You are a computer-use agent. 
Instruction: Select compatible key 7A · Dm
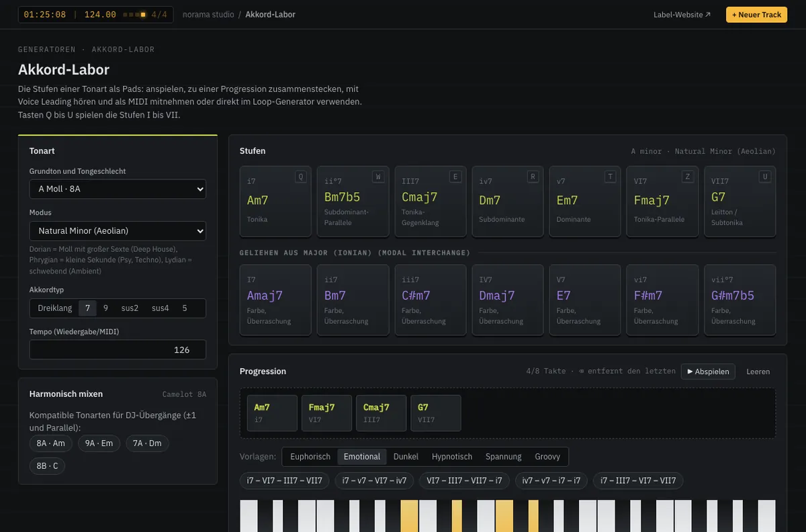pos(147,443)
